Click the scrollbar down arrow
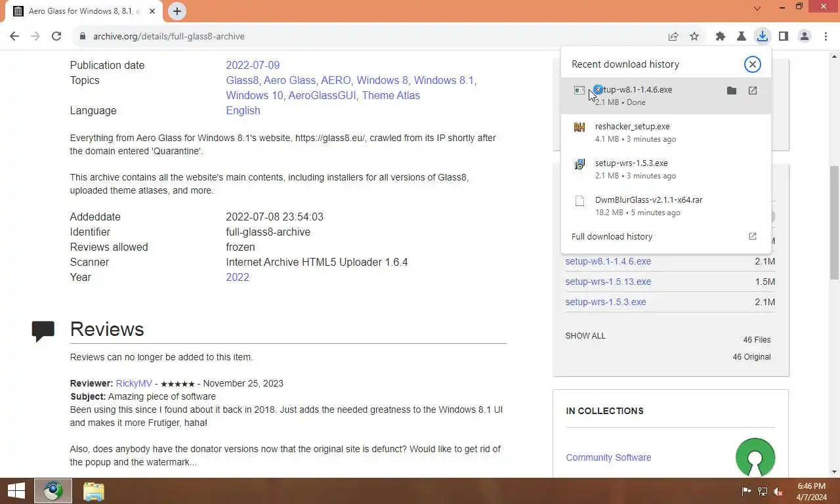This screenshot has height=504, width=840. (x=835, y=471)
